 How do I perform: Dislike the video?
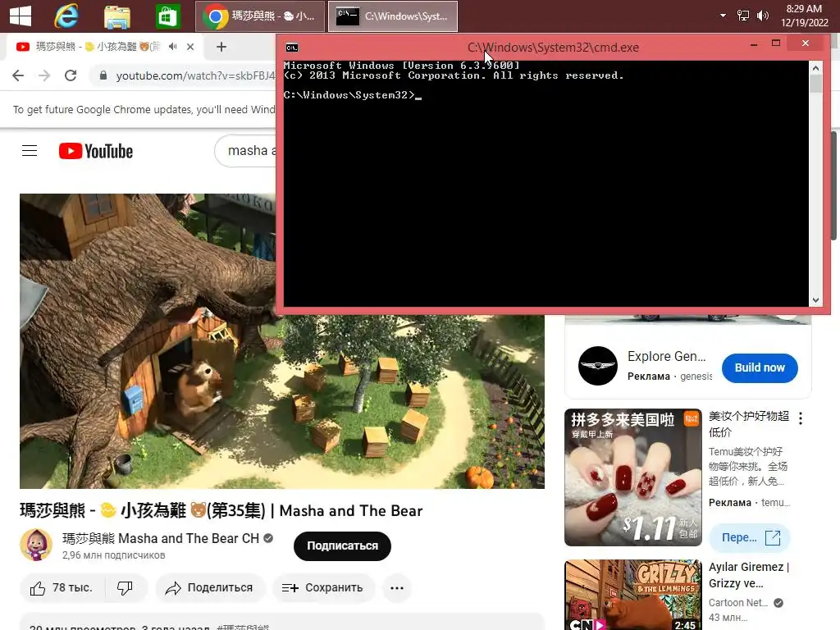(x=126, y=587)
